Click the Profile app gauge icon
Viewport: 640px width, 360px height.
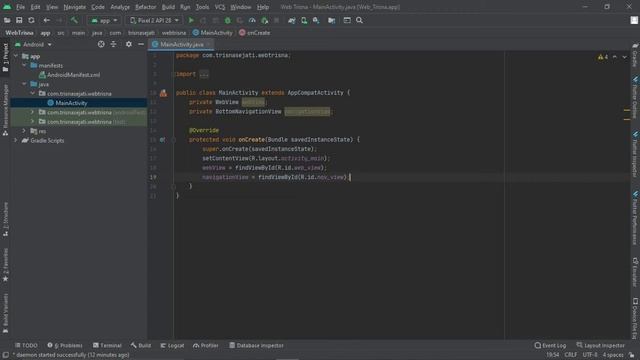point(252,20)
